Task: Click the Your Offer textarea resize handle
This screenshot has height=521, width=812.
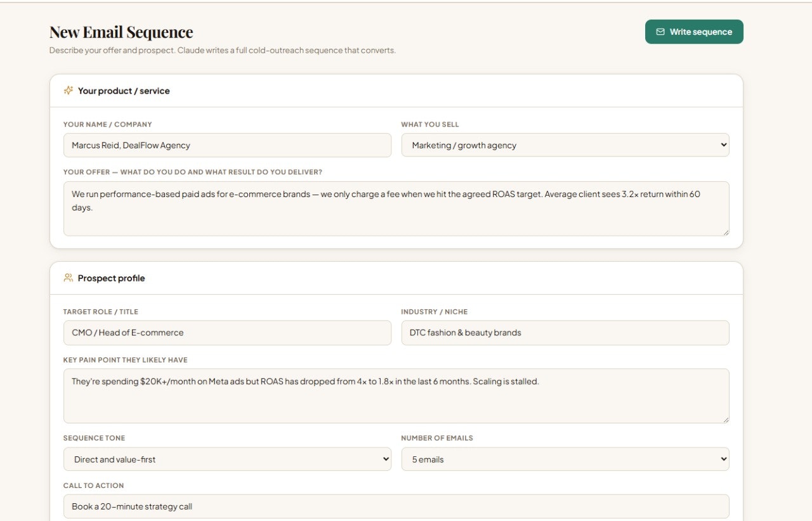Action: pos(726,233)
